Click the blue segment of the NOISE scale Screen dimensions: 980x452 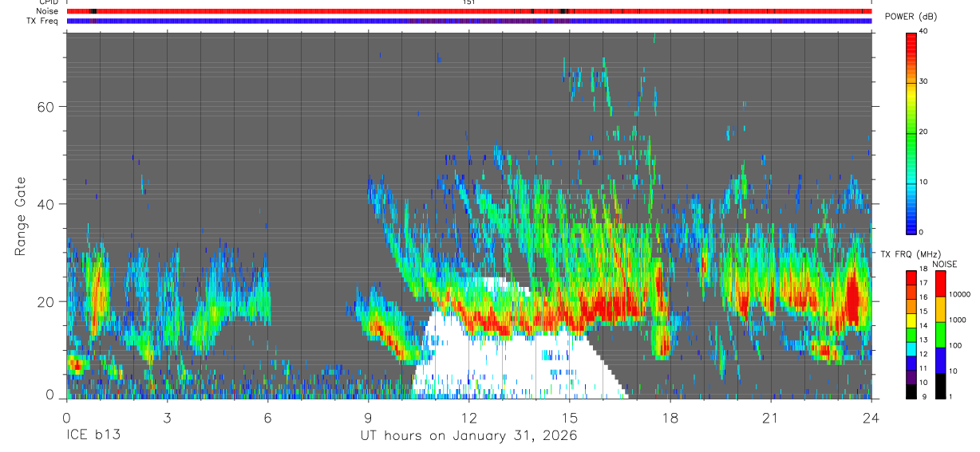[x=941, y=360]
